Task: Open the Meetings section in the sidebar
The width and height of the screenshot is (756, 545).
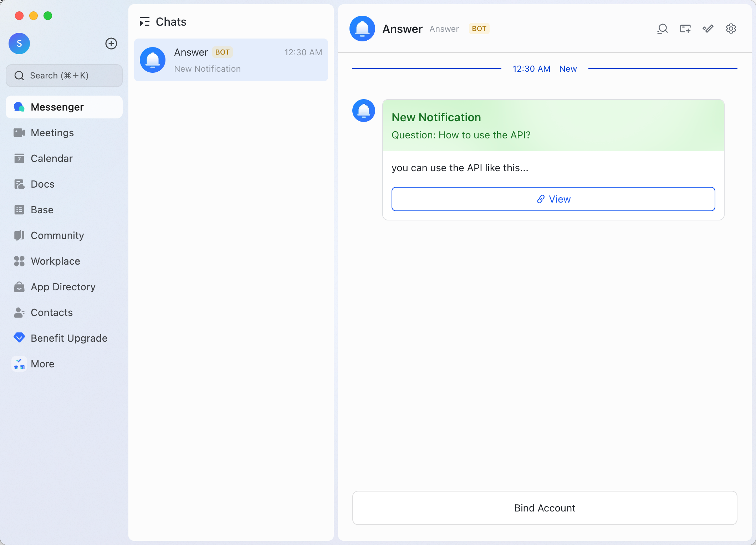Action: [52, 133]
